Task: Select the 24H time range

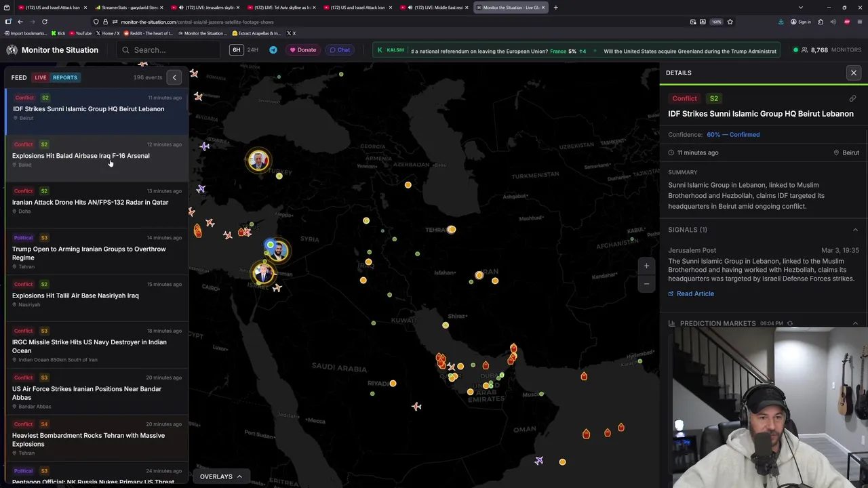Action: (x=252, y=50)
